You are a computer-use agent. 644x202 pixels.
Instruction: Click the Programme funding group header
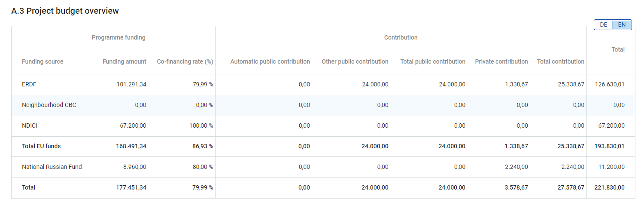(118, 38)
